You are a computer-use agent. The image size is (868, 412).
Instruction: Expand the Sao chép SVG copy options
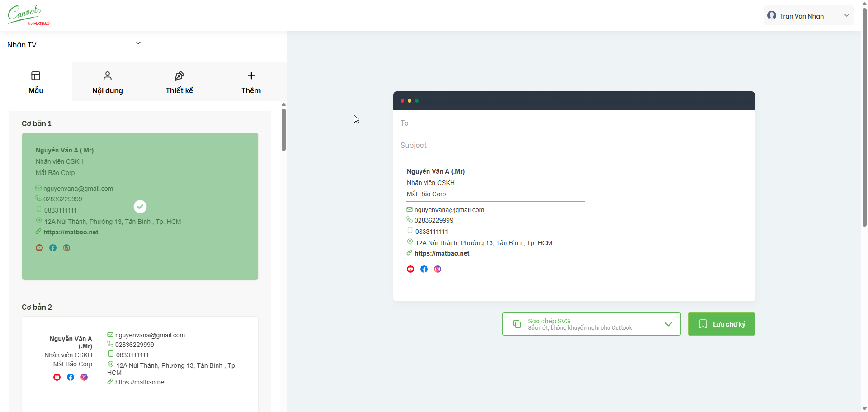(668, 324)
